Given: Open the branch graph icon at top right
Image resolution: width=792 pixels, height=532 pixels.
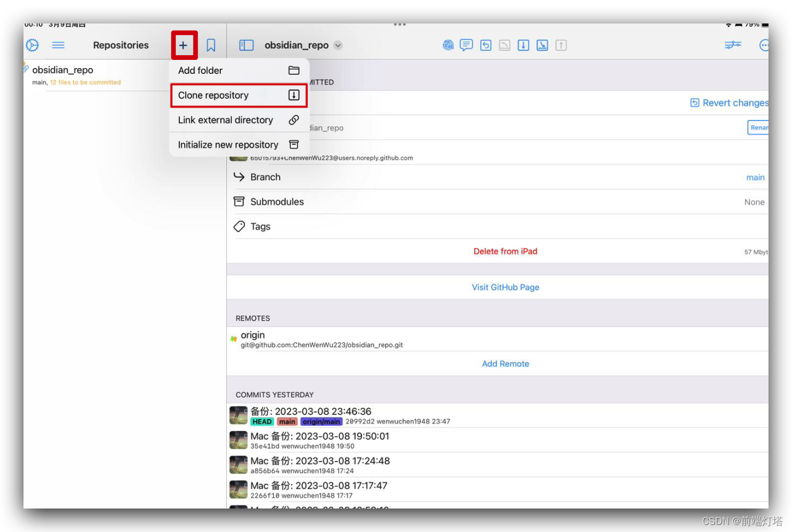Looking at the screenshot, I should (733, 45).
